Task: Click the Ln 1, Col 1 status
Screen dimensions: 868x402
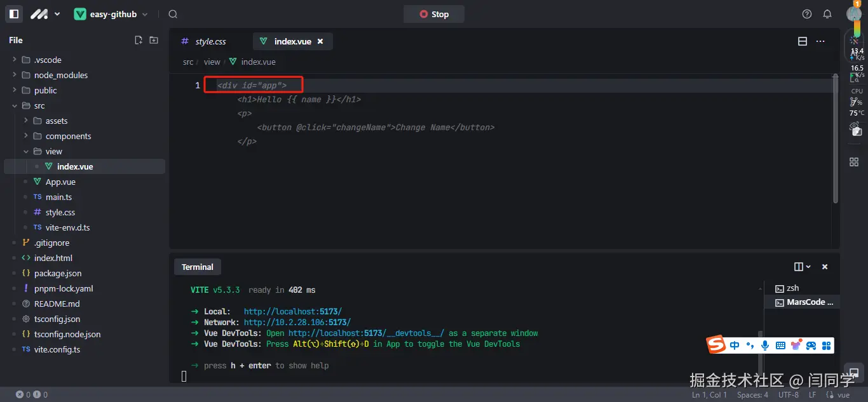Action: [x=710, y=394]
